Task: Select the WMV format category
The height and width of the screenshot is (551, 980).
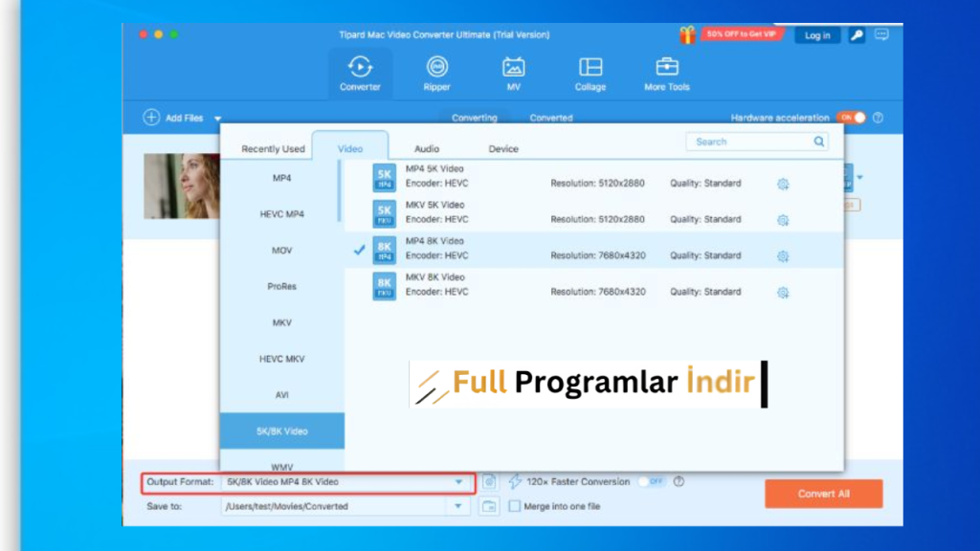Action: (282, 466)
